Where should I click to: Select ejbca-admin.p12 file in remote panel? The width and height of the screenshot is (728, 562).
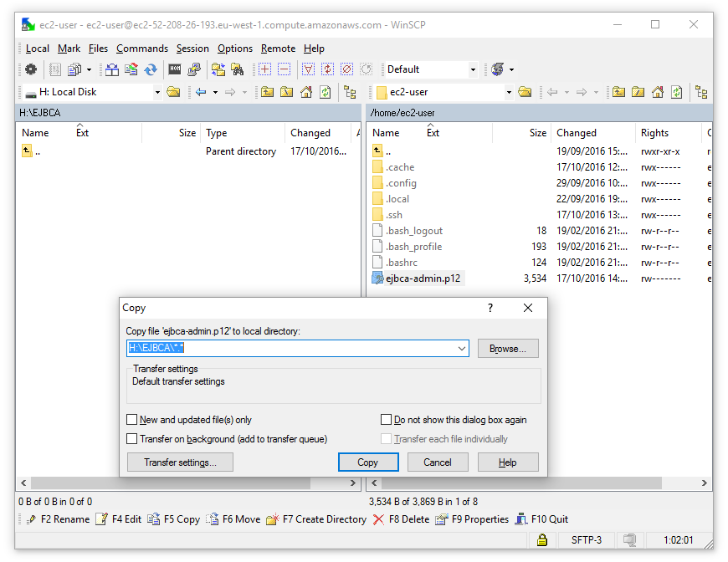pos(423,278)
